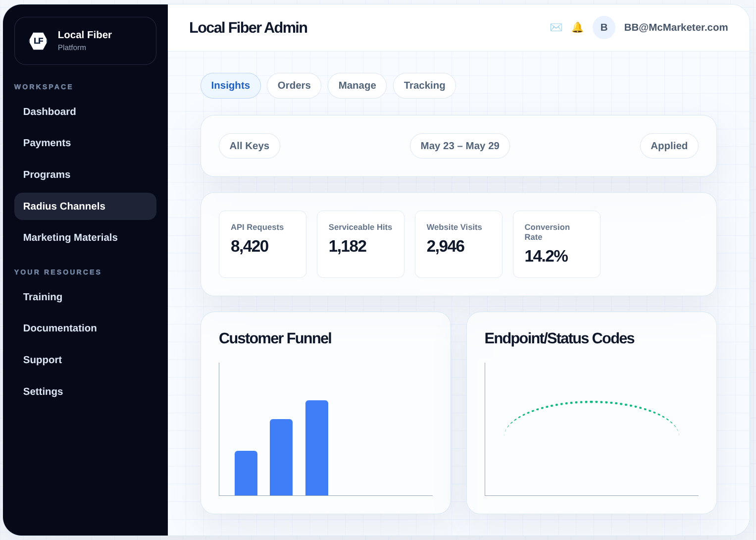
Task: Open the mail envelope icon
Action: click(x=556, y=27)
